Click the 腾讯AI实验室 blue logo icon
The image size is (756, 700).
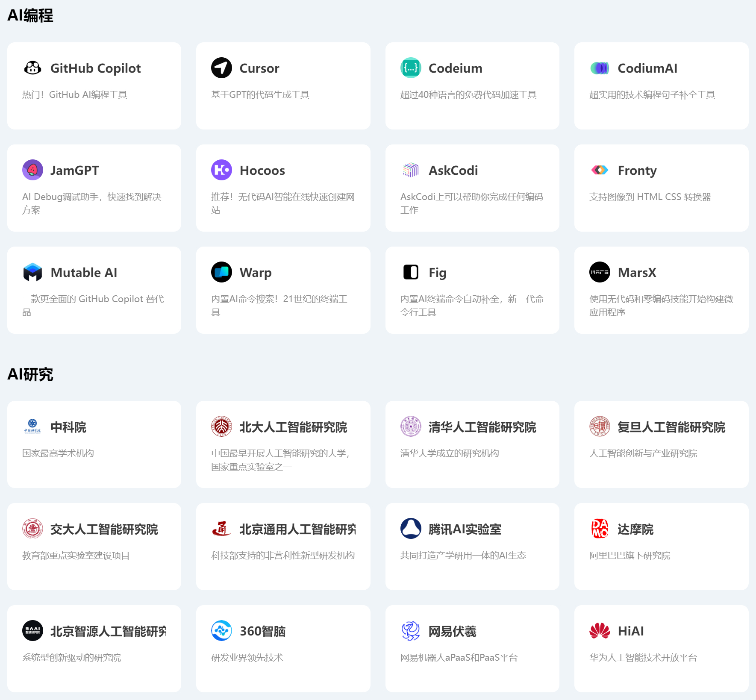point(411,529)
